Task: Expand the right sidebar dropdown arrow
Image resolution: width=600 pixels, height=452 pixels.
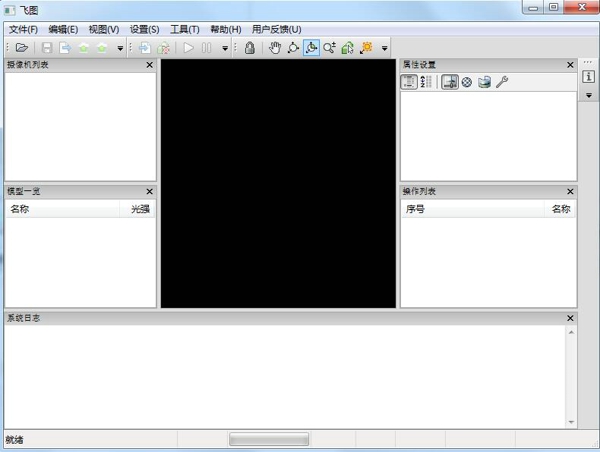Action: coord(589,96)
